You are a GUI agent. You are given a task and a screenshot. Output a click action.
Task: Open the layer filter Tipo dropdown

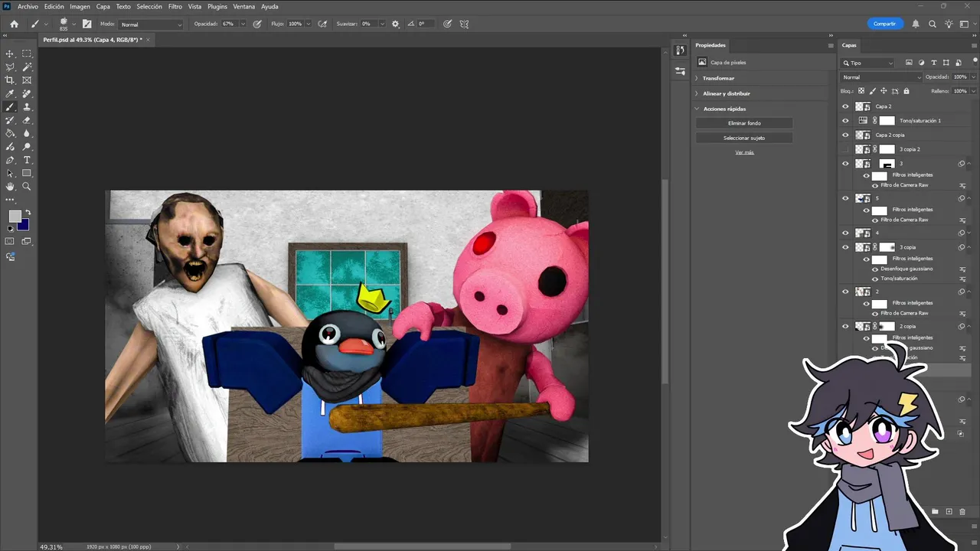[868, 63]
